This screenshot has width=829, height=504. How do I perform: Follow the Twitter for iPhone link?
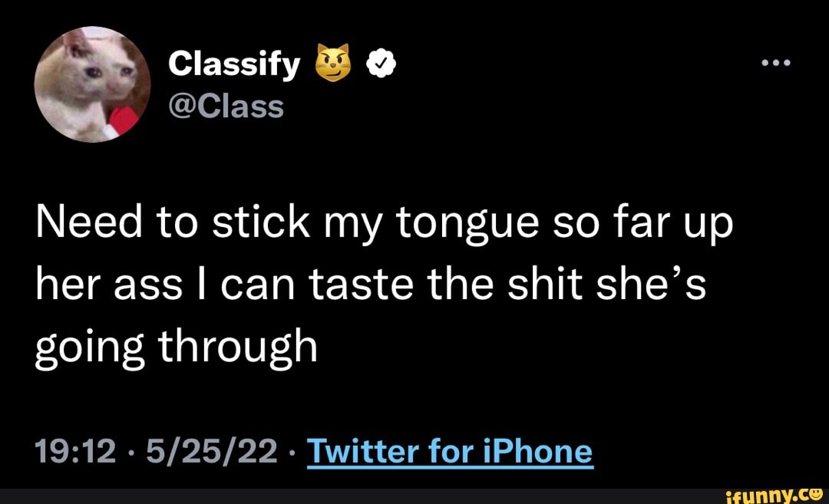449,451
